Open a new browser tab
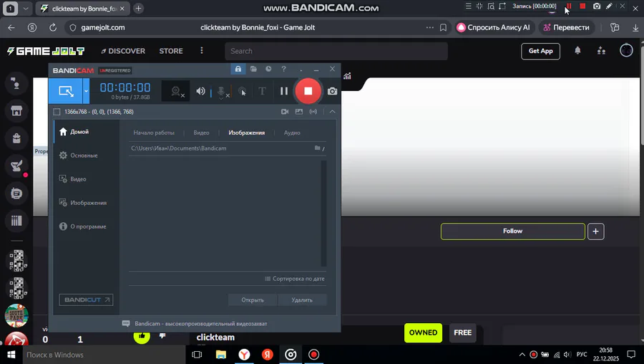The width and height of the screenshot is (644, 364). click(138, 8)
